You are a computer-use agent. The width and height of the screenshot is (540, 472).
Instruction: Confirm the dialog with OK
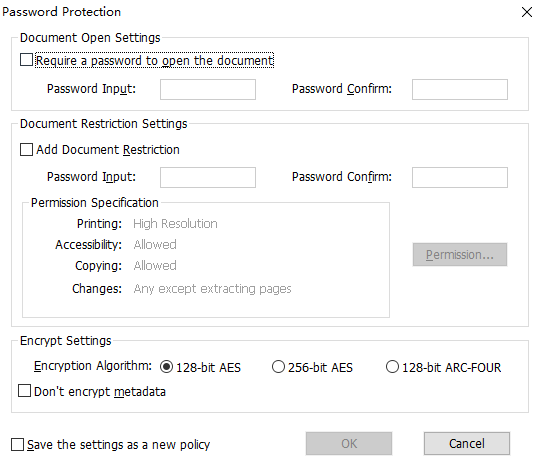(349, 443)
